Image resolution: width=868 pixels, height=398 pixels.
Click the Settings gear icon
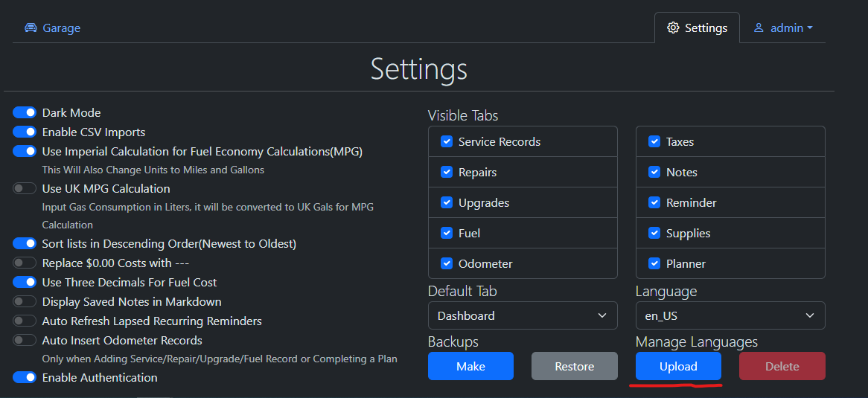[x=673, y=28]
